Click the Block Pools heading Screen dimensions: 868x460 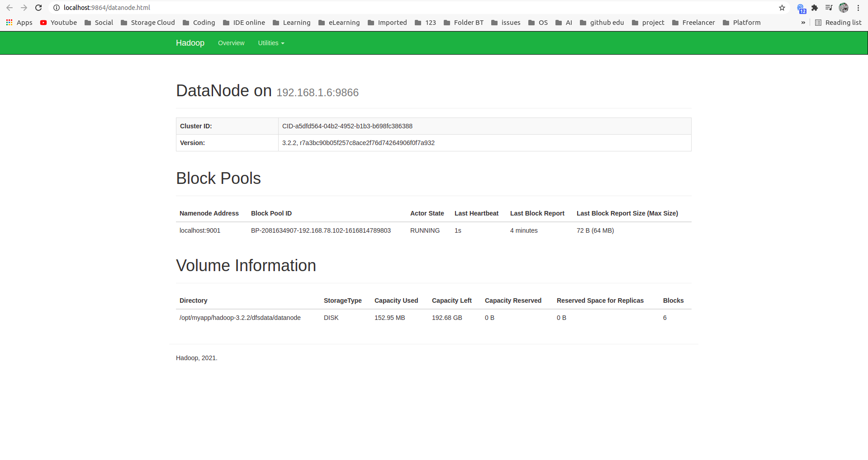(x=218, y=178)
